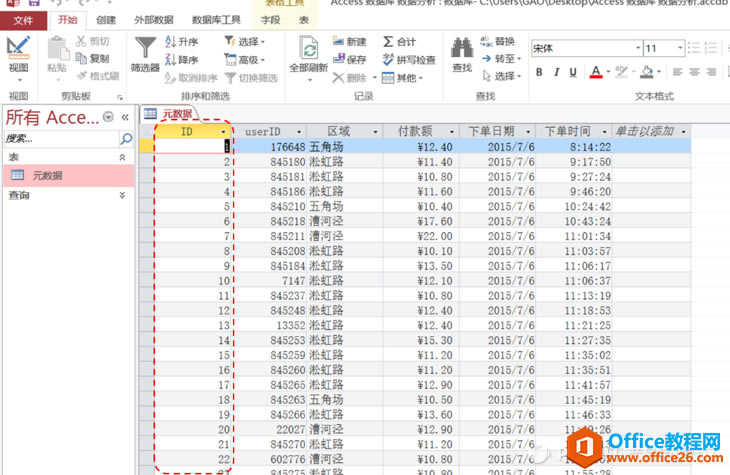
Task: Run Spelling check (拼写检查)
Action: pyautogui.click(x=409, y=60)
